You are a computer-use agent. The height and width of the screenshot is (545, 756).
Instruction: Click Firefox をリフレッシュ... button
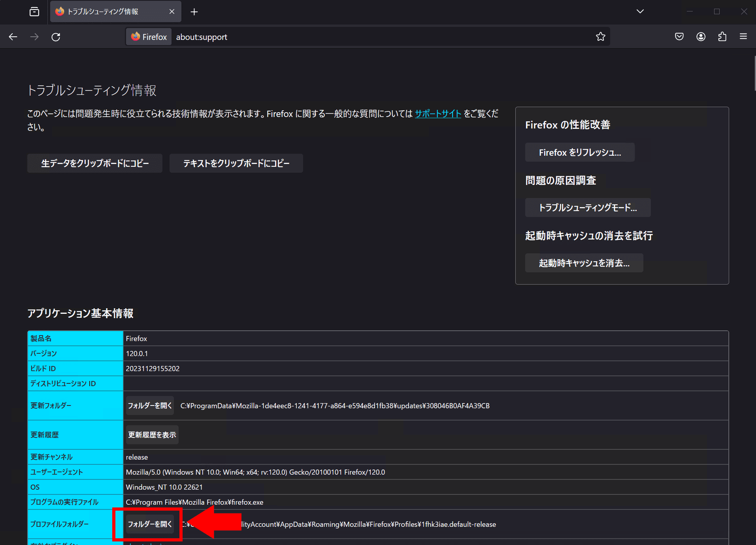click(x=580, y=152)
